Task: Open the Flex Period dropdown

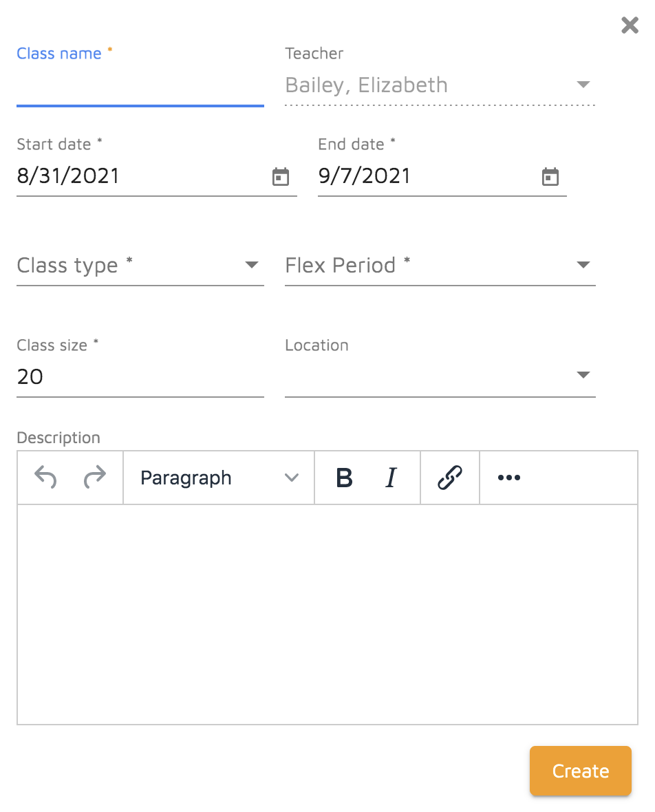Action: tap(583, 265)
